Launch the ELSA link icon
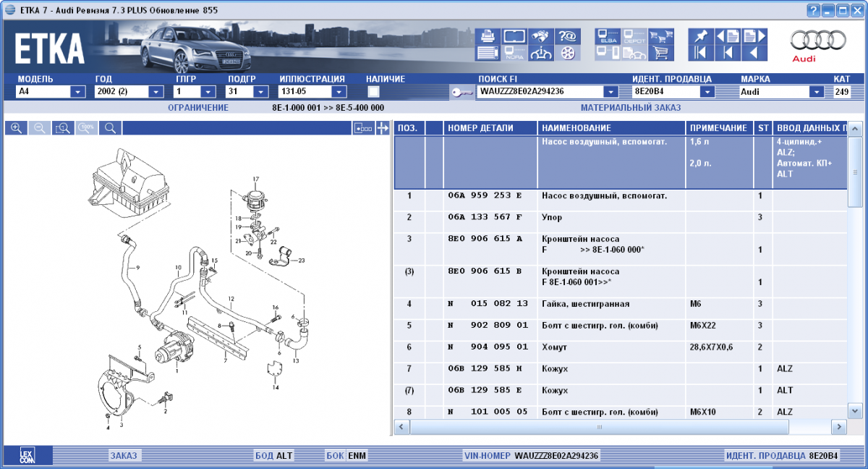Viewport: 868px width, 469px height. tap(608, 36)
